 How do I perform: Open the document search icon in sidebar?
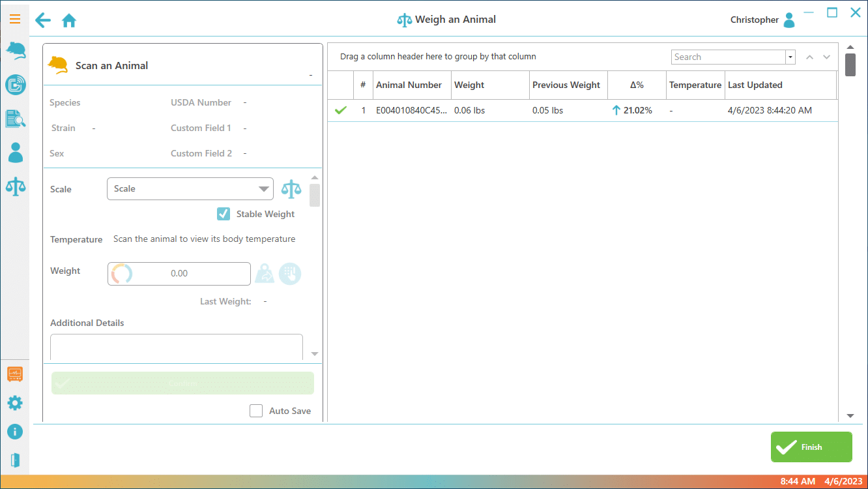(x=15, y=119)
